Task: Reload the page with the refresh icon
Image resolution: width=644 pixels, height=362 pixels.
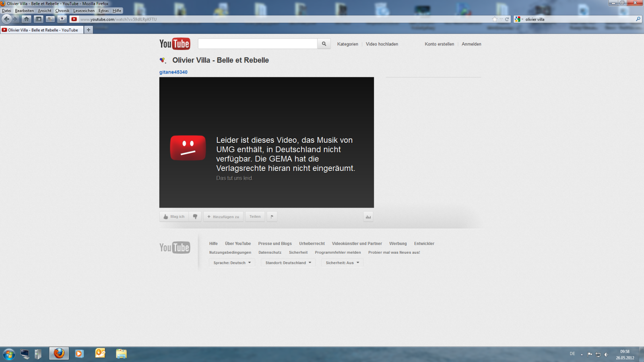Action: point(507,19)
